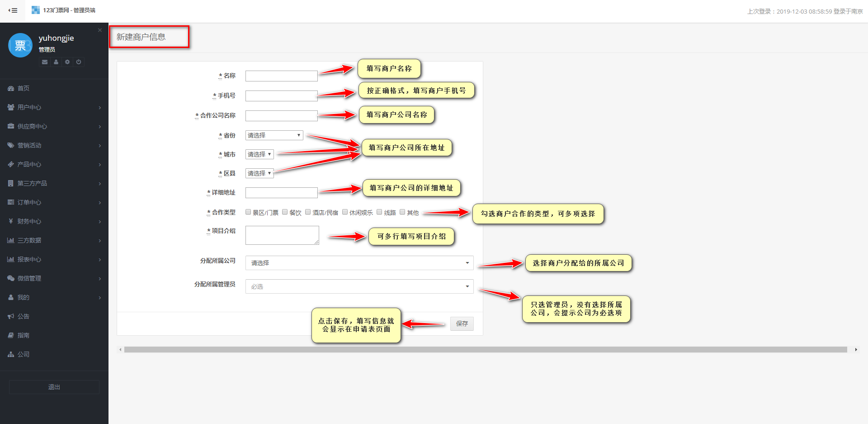The height and width of the screenshot is (424, 868).
Task: Open the 分配所属公司 select box
Action: point(359,263)
